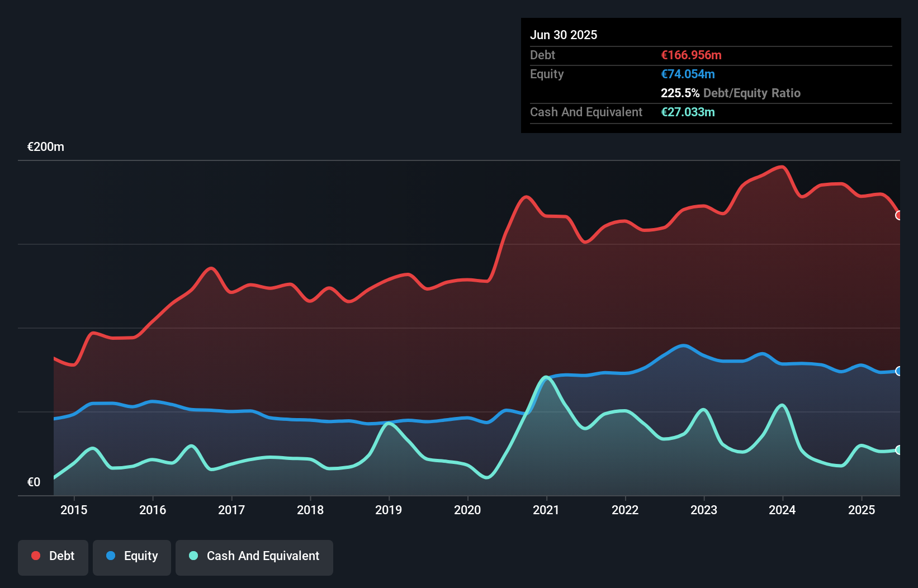Click the teal Cash endpoint marker on chart
Viewport: 918px width, 588px height.
898,451
